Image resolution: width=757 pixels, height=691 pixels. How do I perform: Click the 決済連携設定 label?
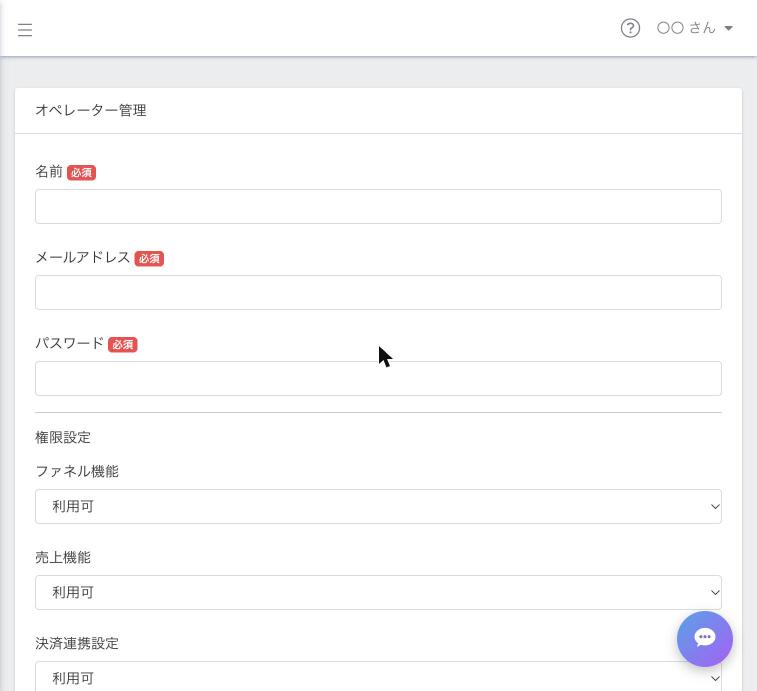[x=77, y=643]
